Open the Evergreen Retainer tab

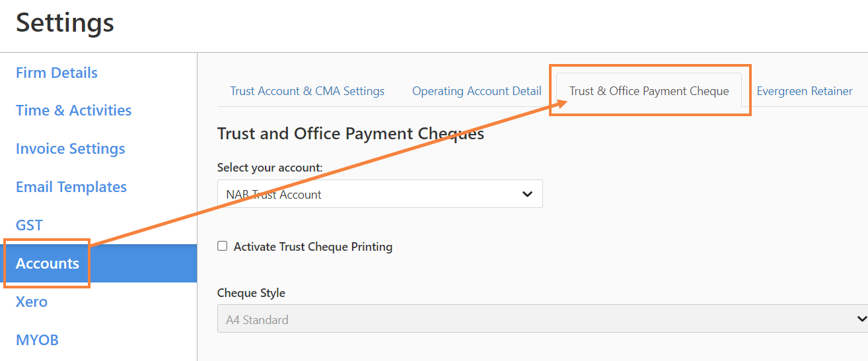click(805, 91)
